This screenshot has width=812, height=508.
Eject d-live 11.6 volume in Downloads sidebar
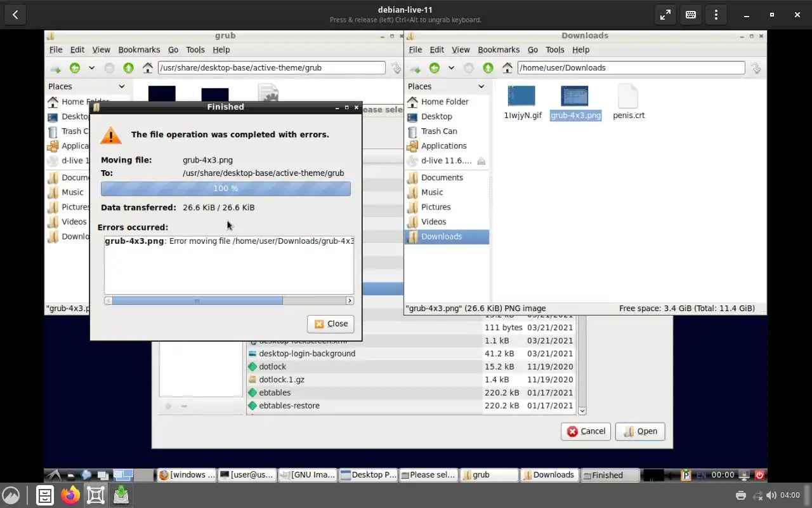[481, 161]
